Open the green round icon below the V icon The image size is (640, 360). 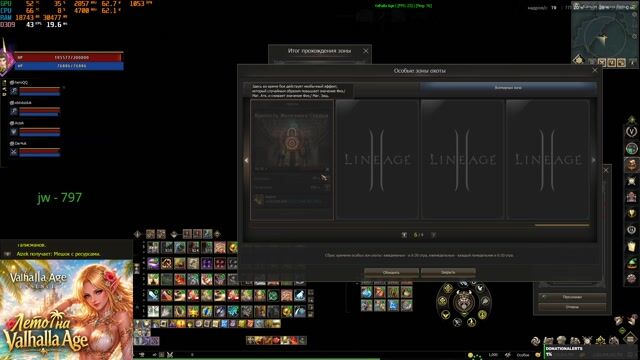631,148
